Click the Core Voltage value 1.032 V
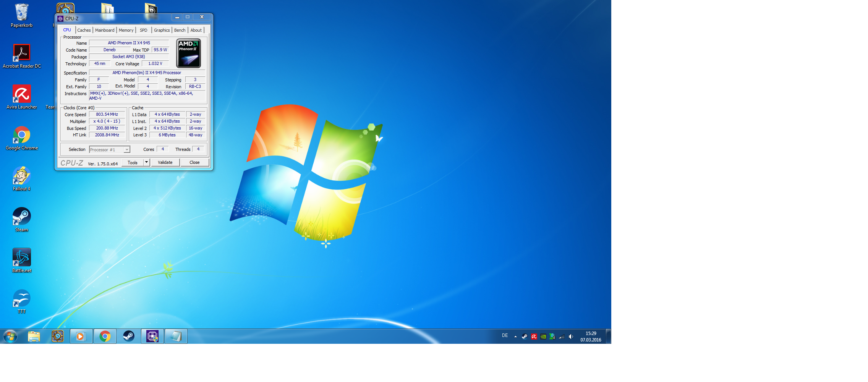Image resolution: width=868 pixels, height=382 pixels. [x=155, y=63]
